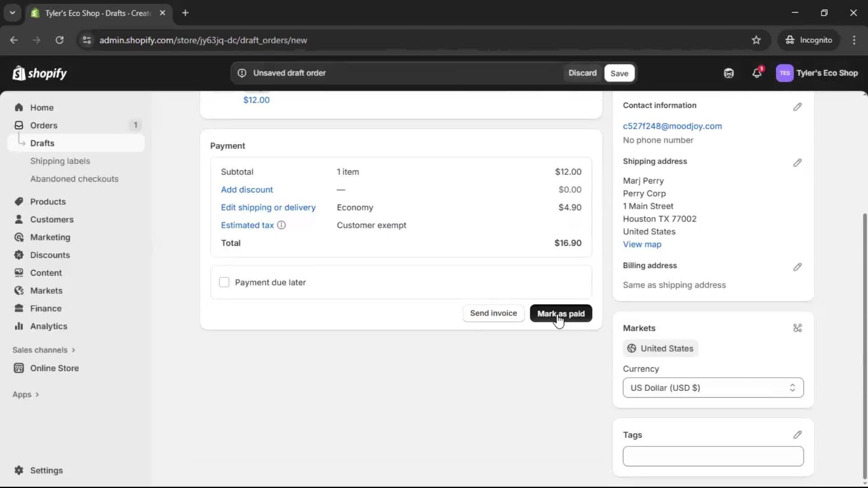
Task: Expand the Sales channels section
Action: coord(44,350)
